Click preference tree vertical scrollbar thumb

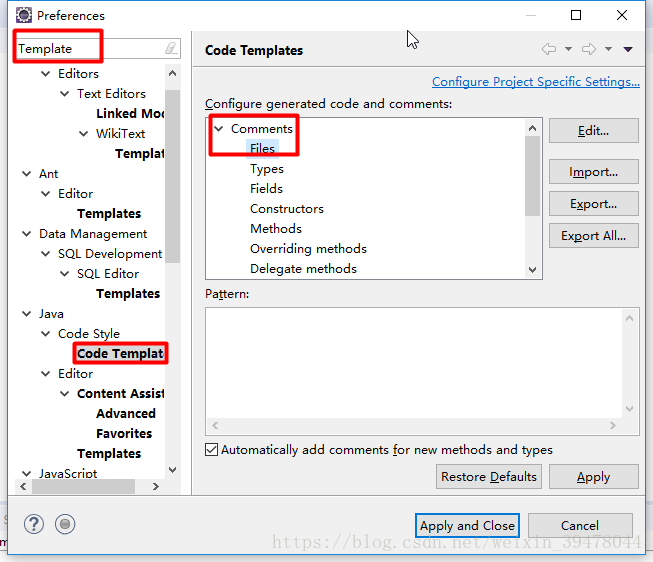pos(172,176)
